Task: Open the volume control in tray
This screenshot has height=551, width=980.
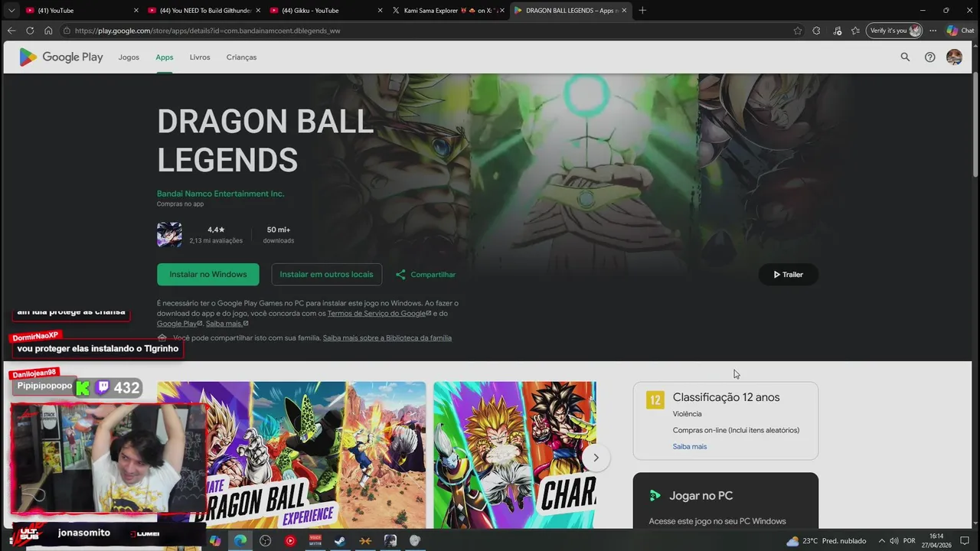Action: (893, 541)
